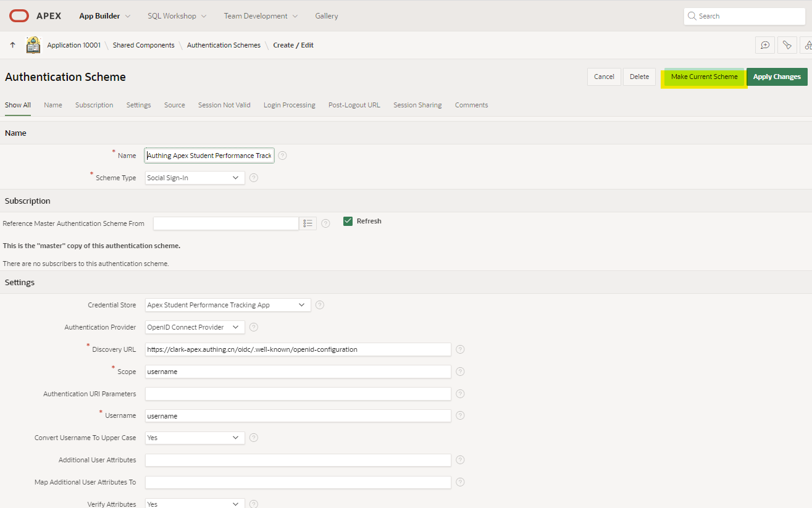812x508 pixels.
Task: Select the Authentication Provider dropdown
Action: tap(195, 327)
